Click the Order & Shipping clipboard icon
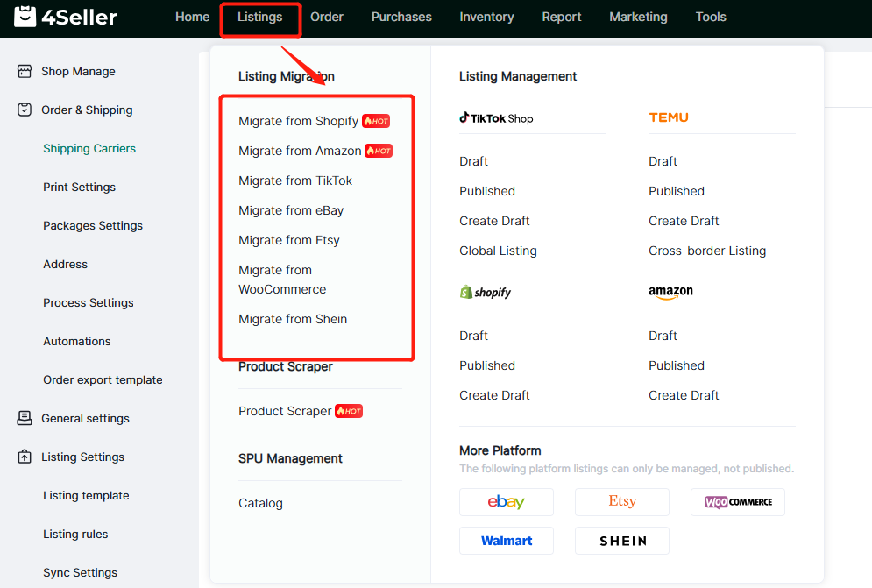The width and height of the screenshot is (872, 588). (x=25, y=110)
